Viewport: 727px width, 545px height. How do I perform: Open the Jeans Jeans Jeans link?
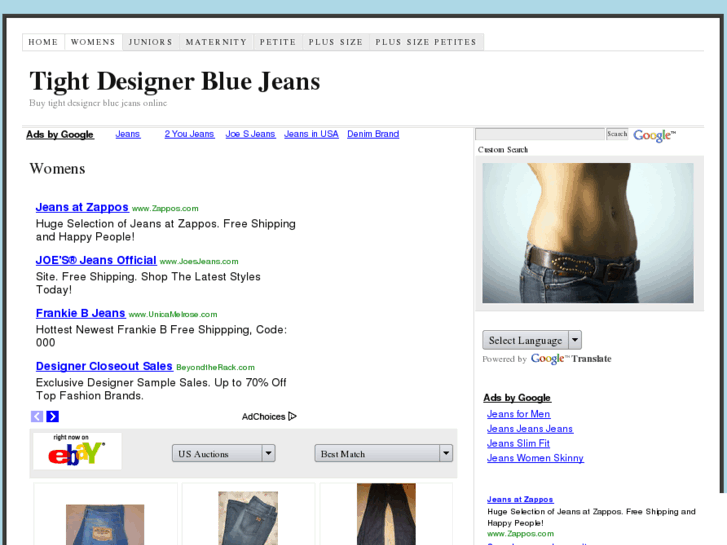pos(530,429)
